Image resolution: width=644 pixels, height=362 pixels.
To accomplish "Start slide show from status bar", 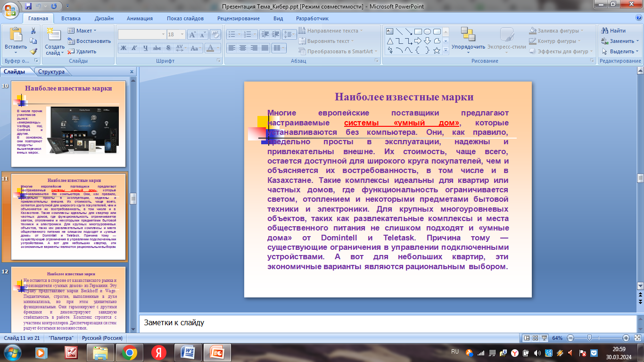I will pyautogui.click(x=545, y=338).
